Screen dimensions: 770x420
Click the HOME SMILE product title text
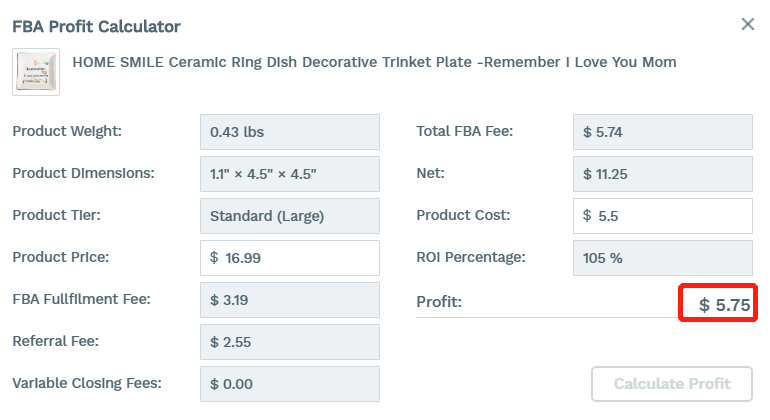pyautogui.click(x=374, y=62)
